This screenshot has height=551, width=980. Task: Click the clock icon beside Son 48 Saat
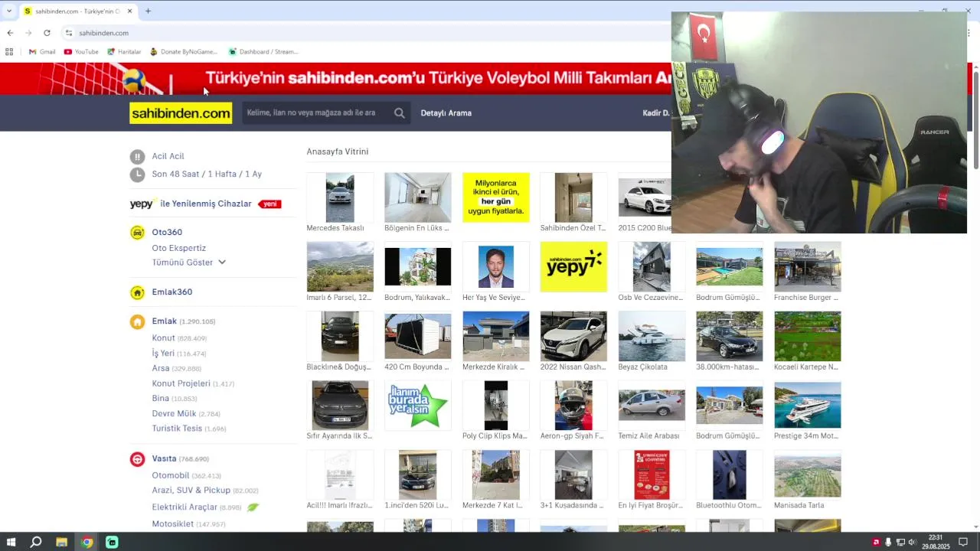(137, 174)
